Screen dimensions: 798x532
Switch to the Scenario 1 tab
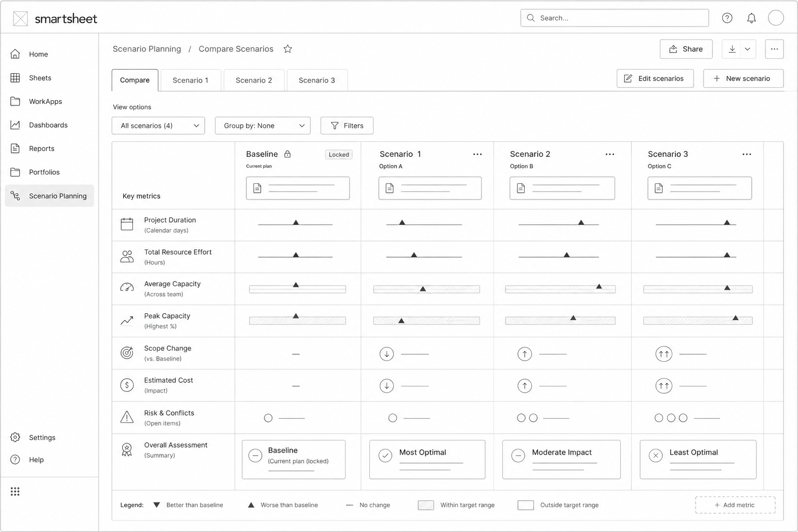(x=191, y=80)
